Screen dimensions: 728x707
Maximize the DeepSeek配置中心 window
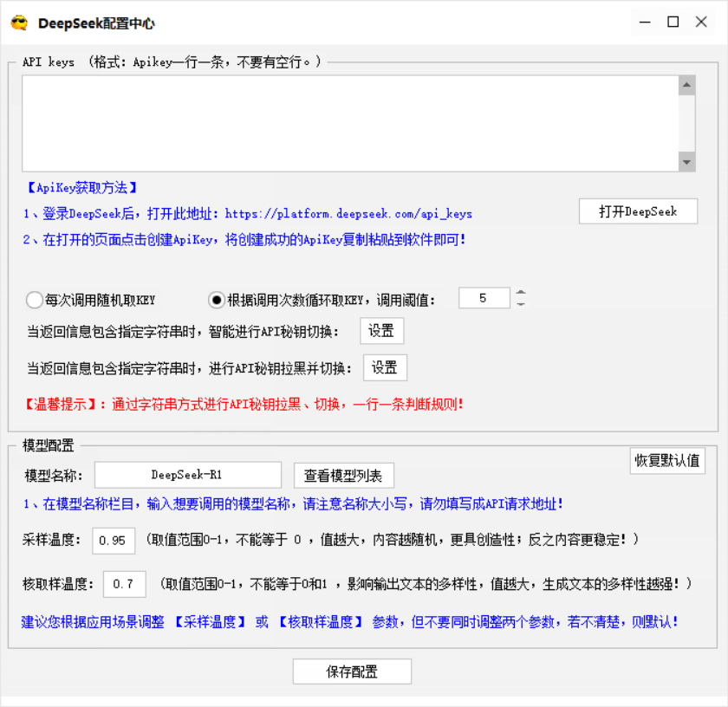673,22
